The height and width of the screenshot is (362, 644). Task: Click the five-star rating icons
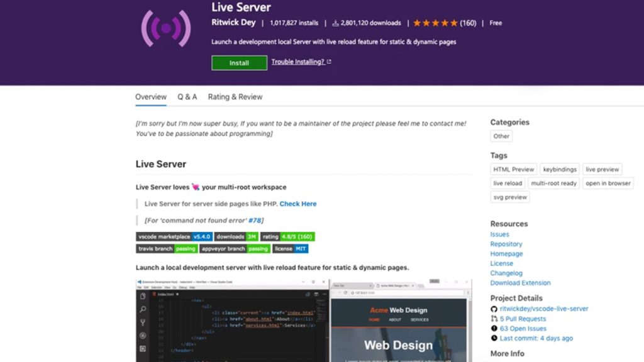pos(435,23)
